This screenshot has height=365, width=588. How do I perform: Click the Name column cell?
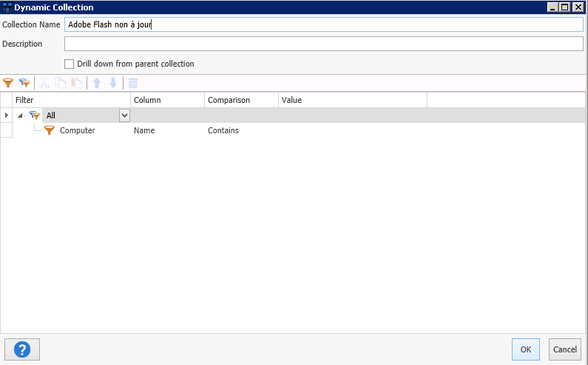tap(167, 130)
